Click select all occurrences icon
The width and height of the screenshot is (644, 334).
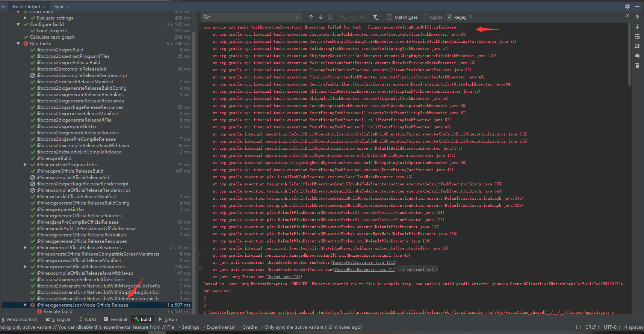point(363,17)
